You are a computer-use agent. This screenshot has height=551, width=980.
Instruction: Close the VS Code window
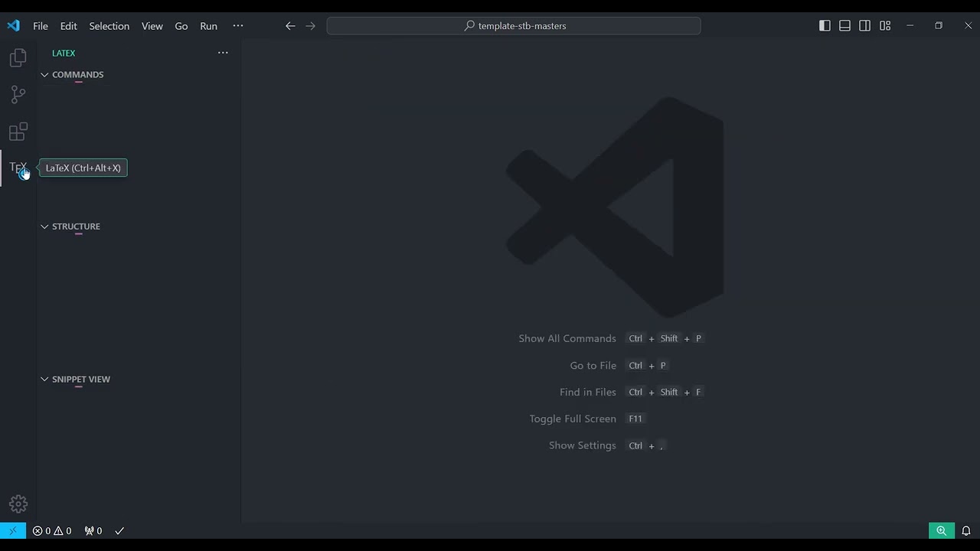[968, 26]
